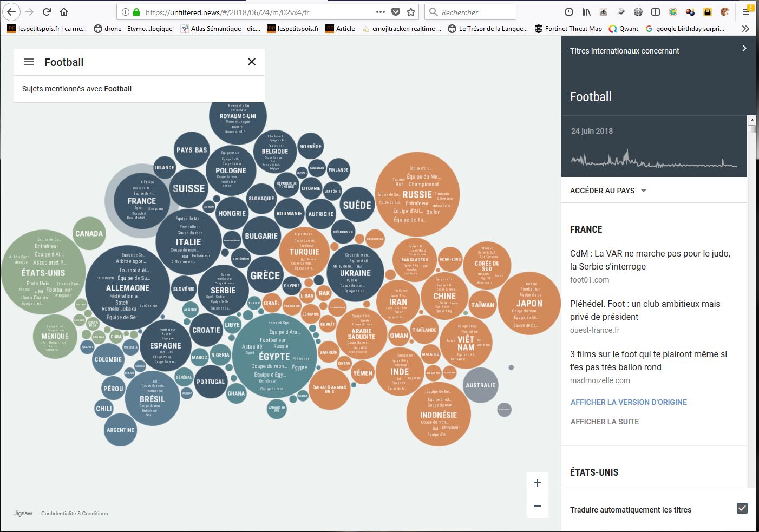Image resolution: width=759 pixels, height=532 pixels.
Task: Close the Football topic search panel
Action: point(251,62)
